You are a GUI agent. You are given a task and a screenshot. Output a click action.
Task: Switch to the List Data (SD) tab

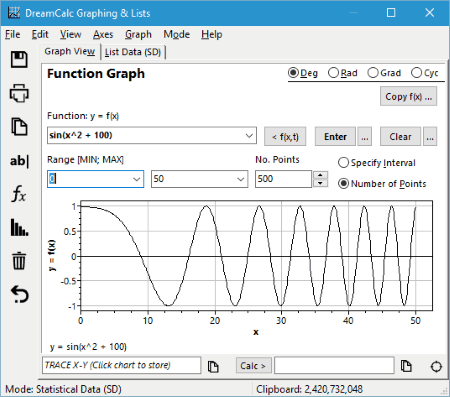(133, 52)
